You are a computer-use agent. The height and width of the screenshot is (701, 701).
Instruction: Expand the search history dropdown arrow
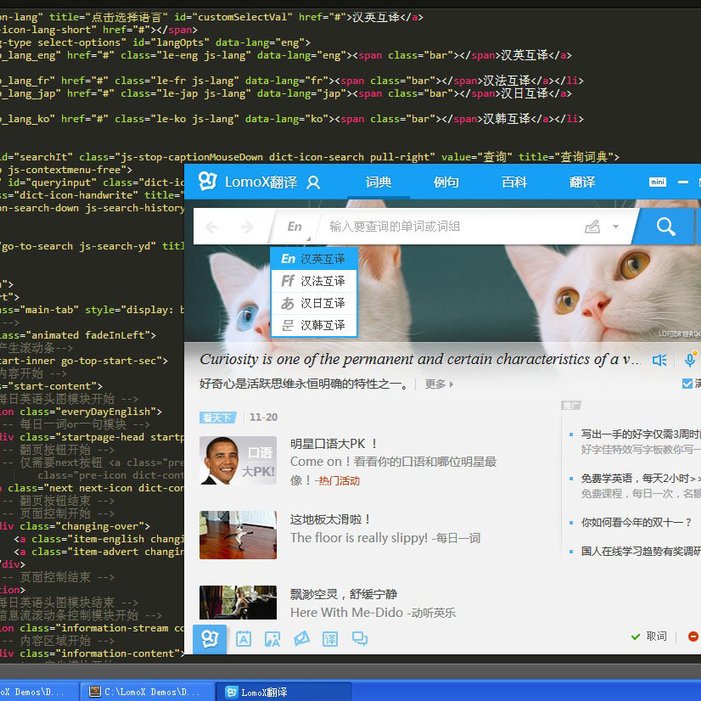click(x=616, y=227)
